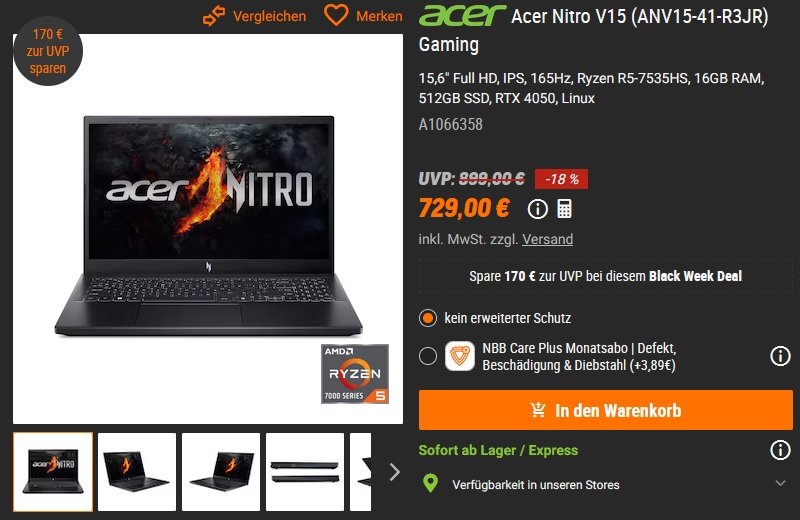The height and width of the screenshot is (520, 800).
Task: Click the Vergleichen text link
Action: pos(269,16)
